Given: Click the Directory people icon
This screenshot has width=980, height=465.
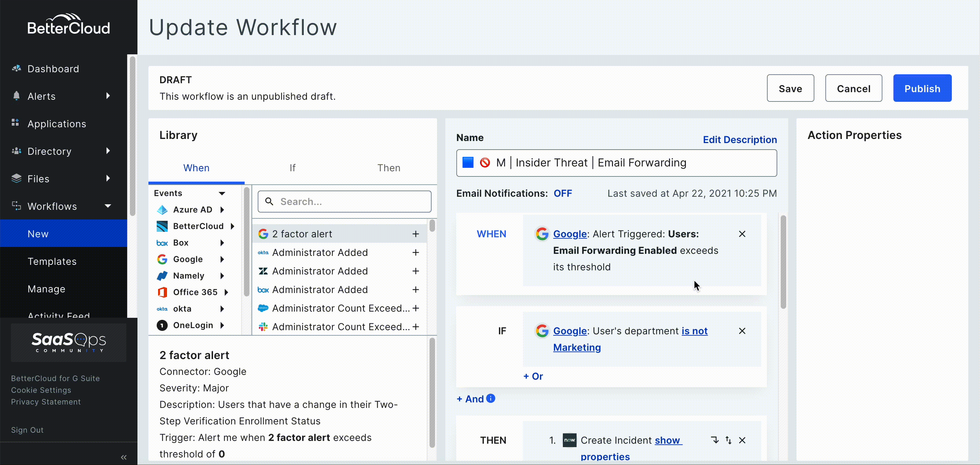Looking at the screenshot, I should click(16, 151).
